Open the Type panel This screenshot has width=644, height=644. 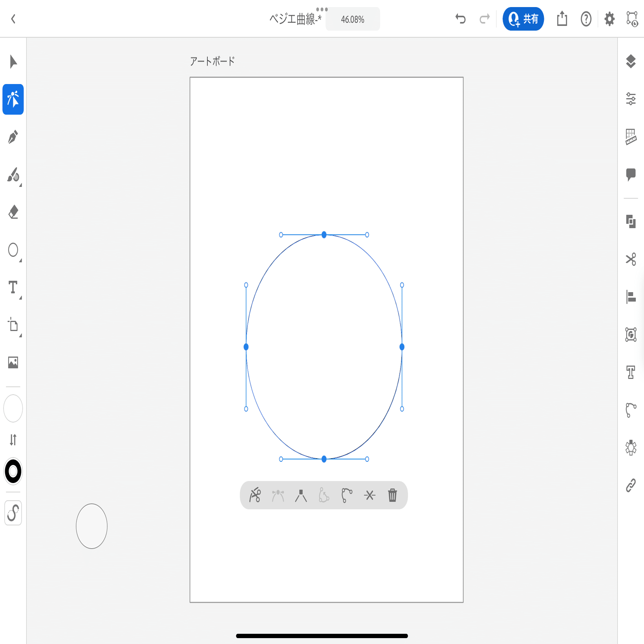(631, 372)
